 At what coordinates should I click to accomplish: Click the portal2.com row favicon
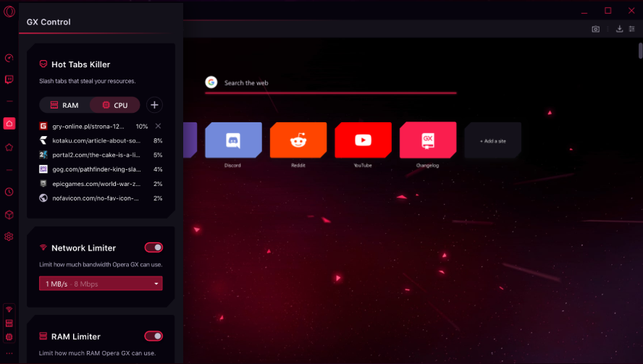pyautogui.click(x=43, y=155)
